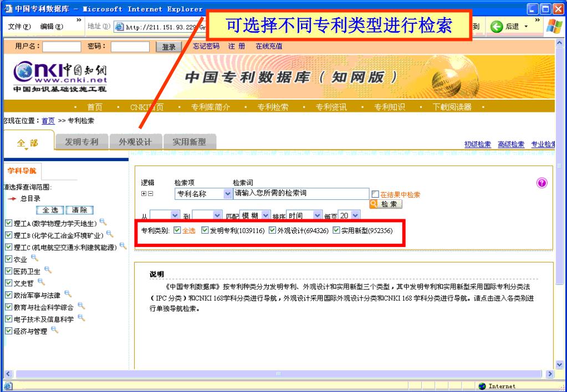Uncheck 外观设计(694326) checkbox
The image size is (567, 392).
click(272, 230)
